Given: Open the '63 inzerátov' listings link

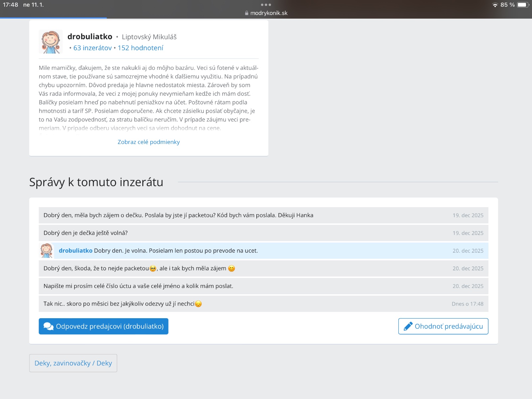Looking at the screenshot, I should pyautogui.click(x=92, y=48).
